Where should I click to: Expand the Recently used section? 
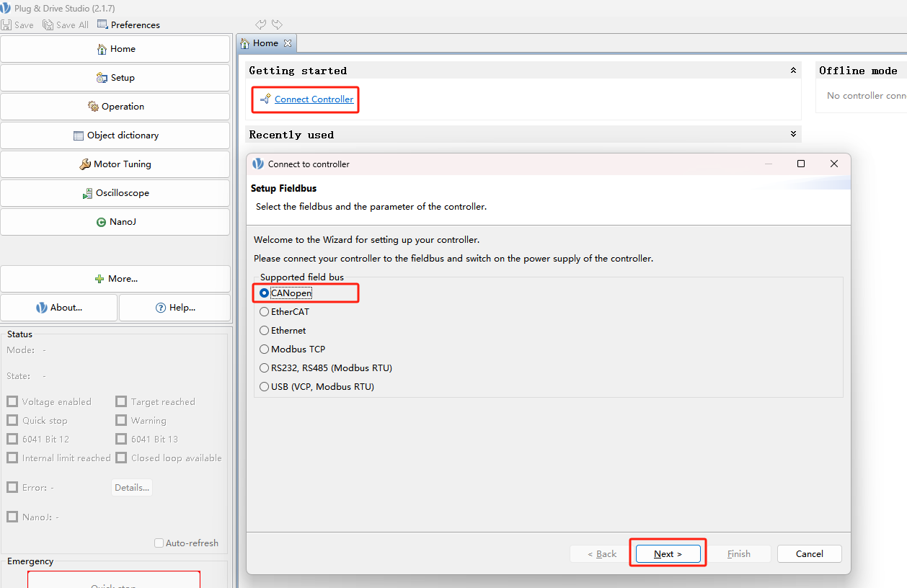(x=793, y=134)
